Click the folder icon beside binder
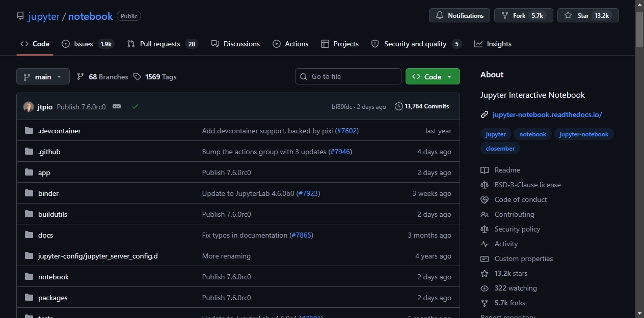644x318 pixels. [x=29, y=193]
